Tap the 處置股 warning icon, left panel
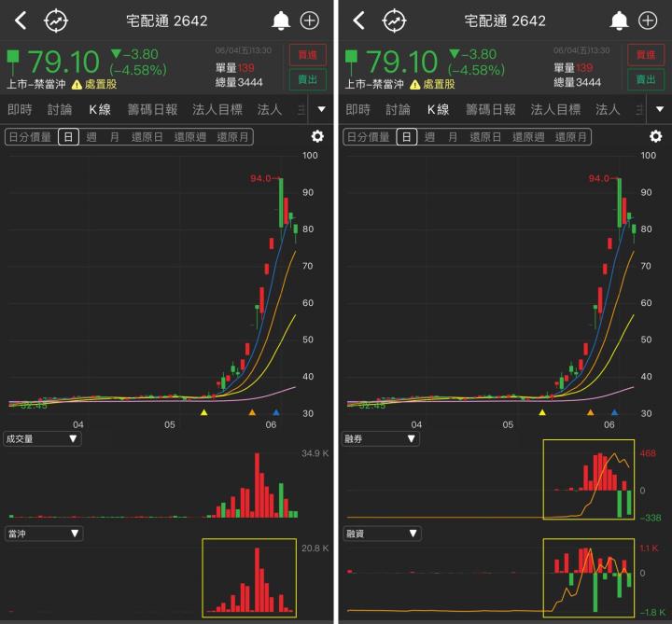 point(77,85)
